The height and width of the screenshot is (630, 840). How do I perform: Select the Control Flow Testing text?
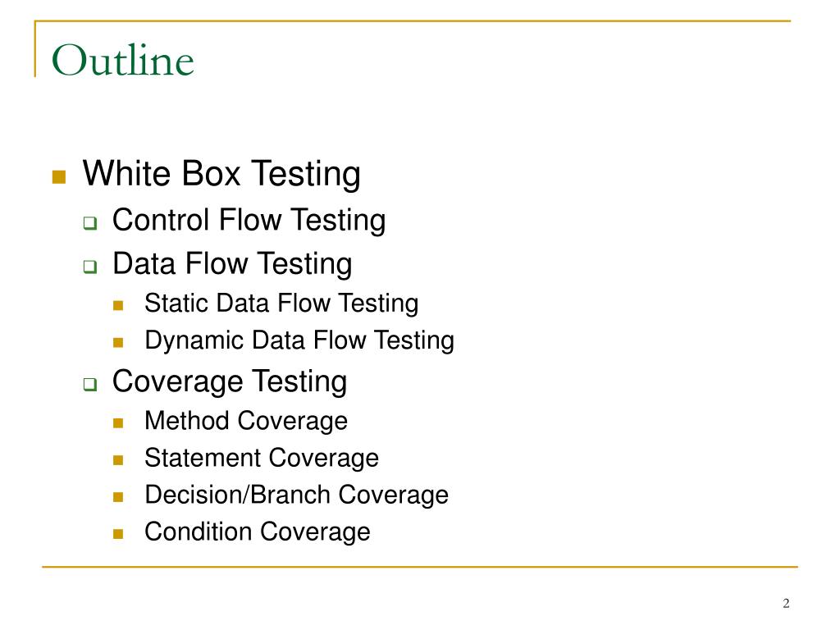pos(249,220)
